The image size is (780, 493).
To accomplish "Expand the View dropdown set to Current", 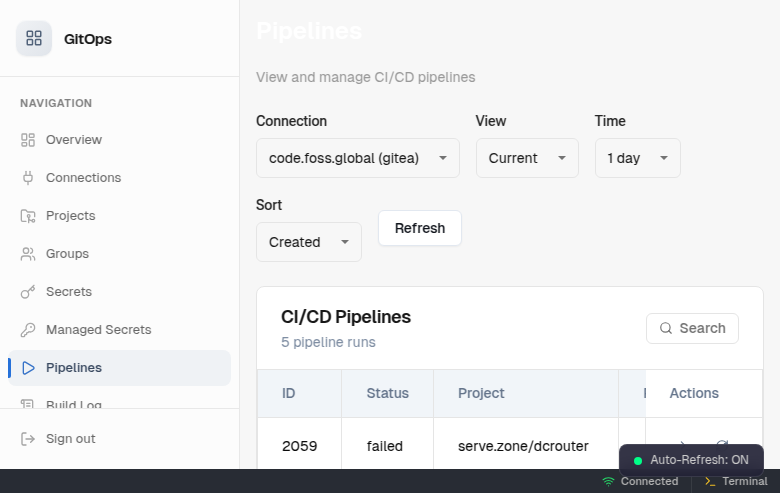I will (x=526, y=158).
